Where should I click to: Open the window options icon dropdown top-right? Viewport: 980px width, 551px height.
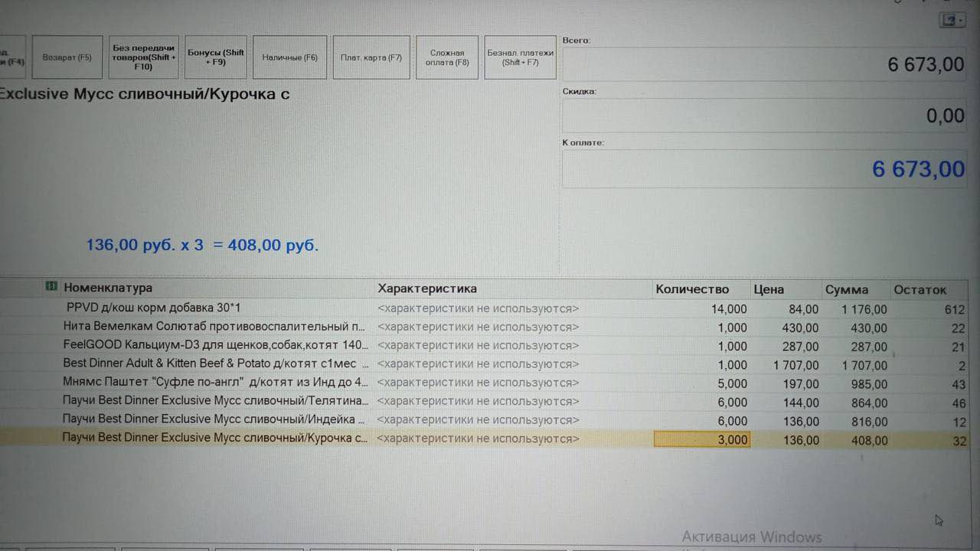click(x=952, y=21)
